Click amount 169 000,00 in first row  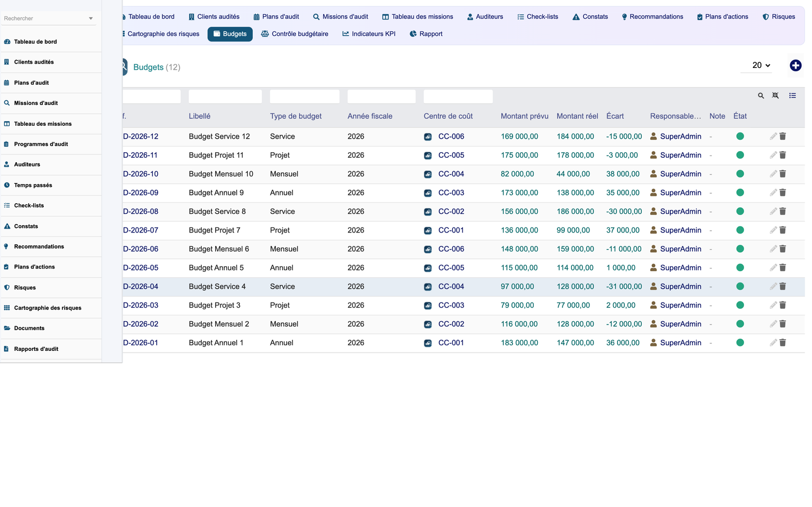[x=519, y=136]
